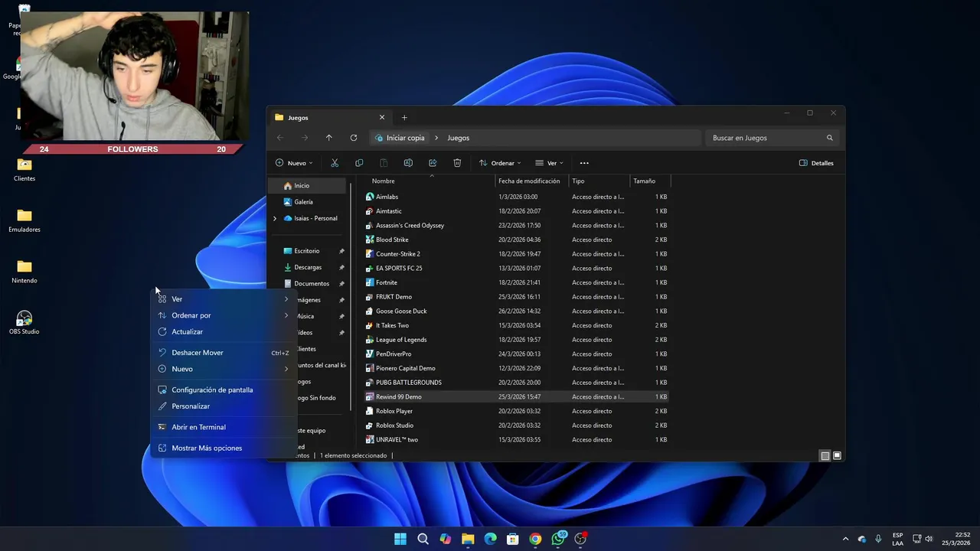Screen dimensions: 980x551
Task: Go up one folder level
Action: tap(329, 138)
